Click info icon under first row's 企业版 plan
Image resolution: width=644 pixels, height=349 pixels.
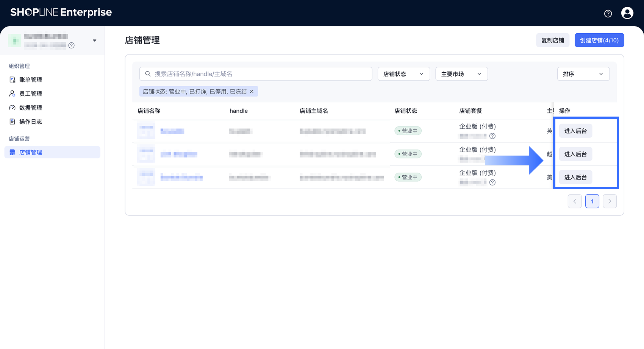click(x=492, y=136)
